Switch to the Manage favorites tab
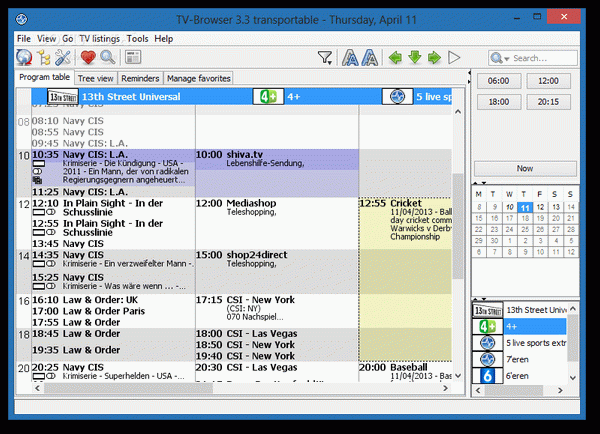The height and width of the screenshot is (434, 600). coord(199,78)
